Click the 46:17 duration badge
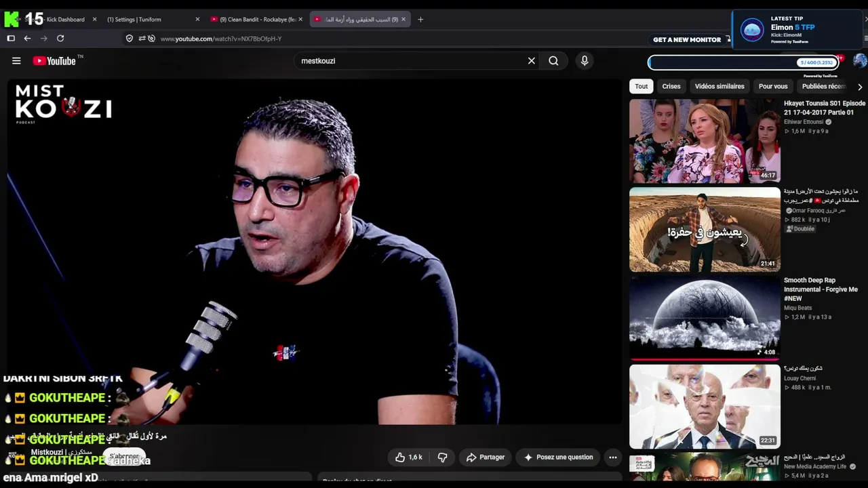Viewport: 868px width, 488px height. pos(768,176)
